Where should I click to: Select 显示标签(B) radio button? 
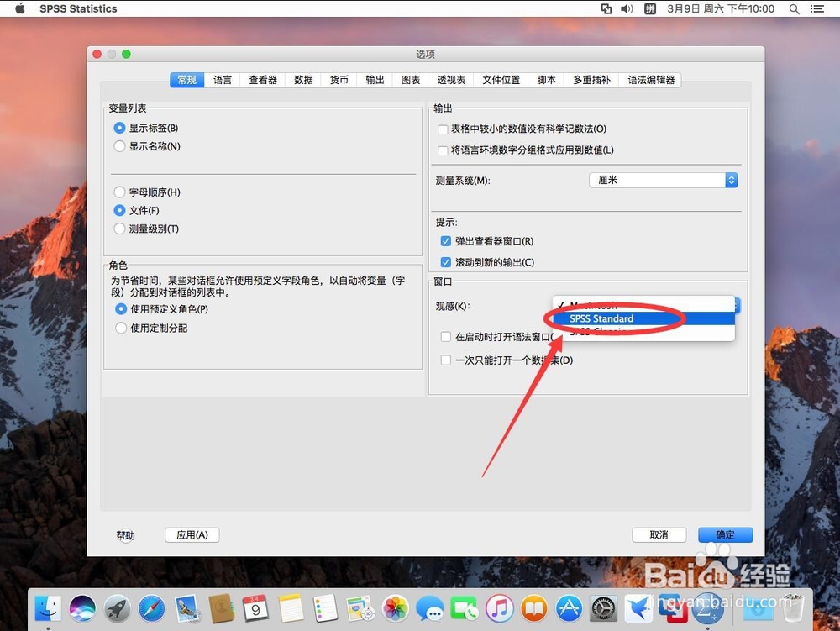(x=119, y=128)
